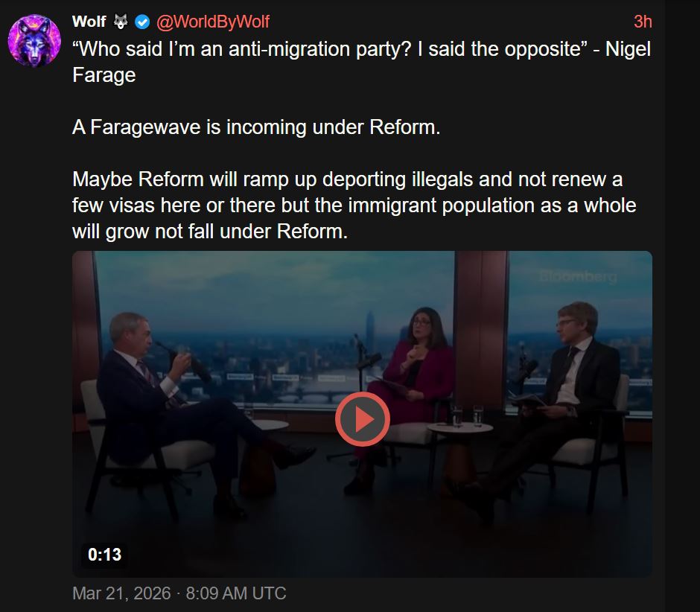The width and height of the screenshot is (700, 612).
Task: Click the Faragewave is incoming sentence
Action: click(256, 127)
